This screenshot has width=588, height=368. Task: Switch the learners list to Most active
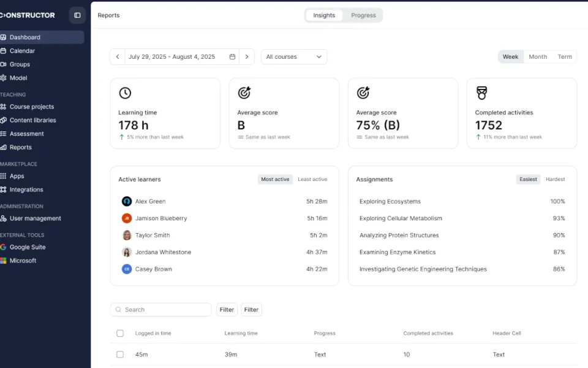[x=275, y=180]
